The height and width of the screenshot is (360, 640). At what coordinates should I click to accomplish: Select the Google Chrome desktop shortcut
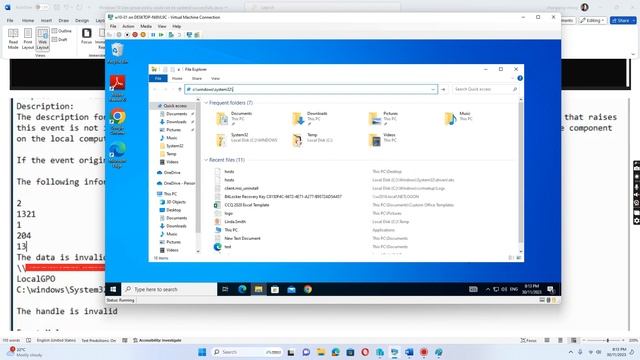tap(118, 122)
